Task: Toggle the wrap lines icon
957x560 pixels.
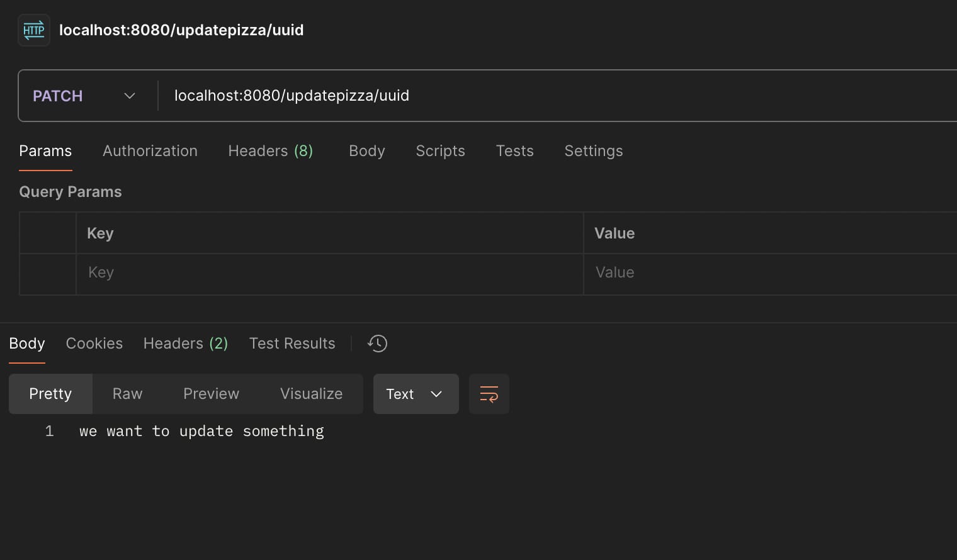Action: [x=489, y=394]
